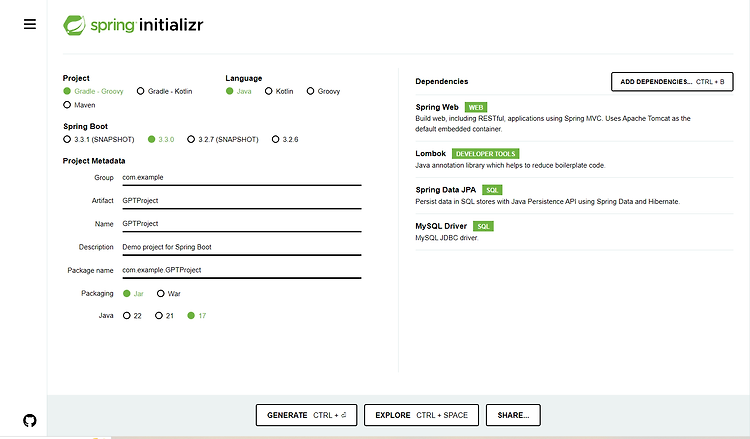
Task: Set packaging to Jar
Action: [133, 294]
